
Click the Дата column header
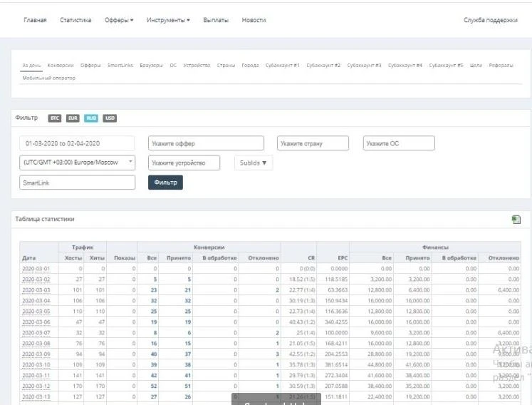click(x=28, y=258)
